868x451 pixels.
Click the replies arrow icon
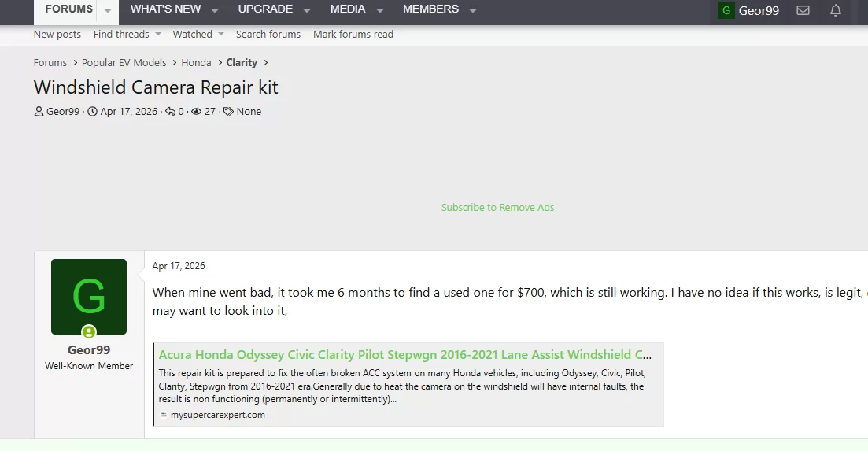click(171, 112)
